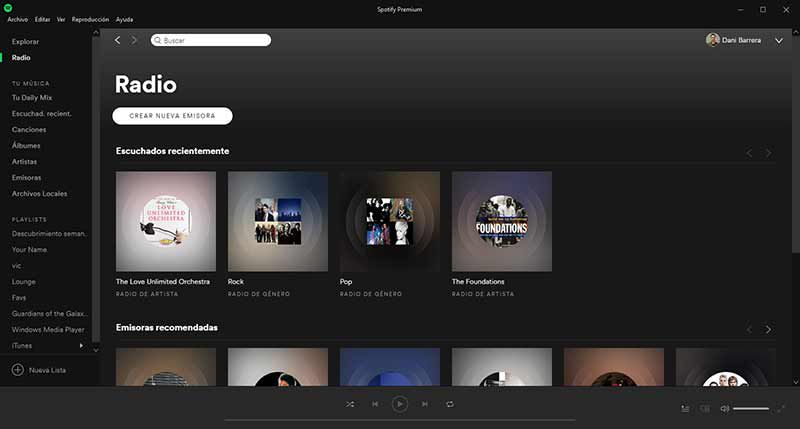Open Artistas library section

pyautogui.click(x=24, y=162)
